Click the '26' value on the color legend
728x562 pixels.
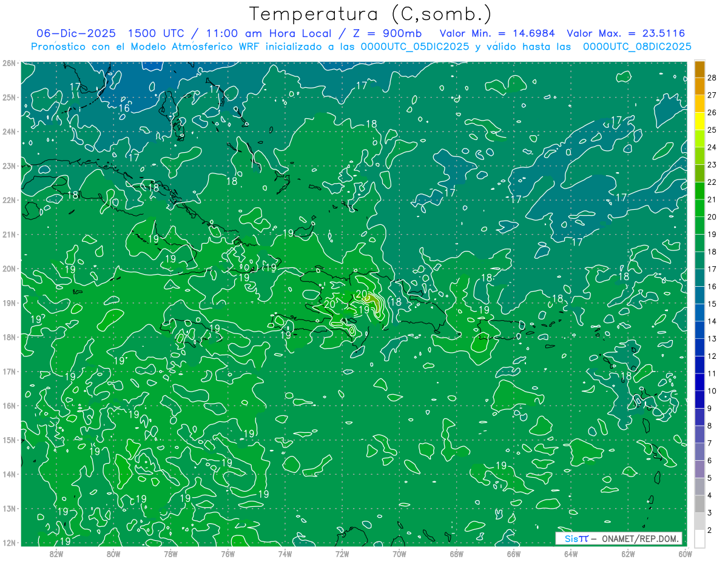click(x=712, y=113)
